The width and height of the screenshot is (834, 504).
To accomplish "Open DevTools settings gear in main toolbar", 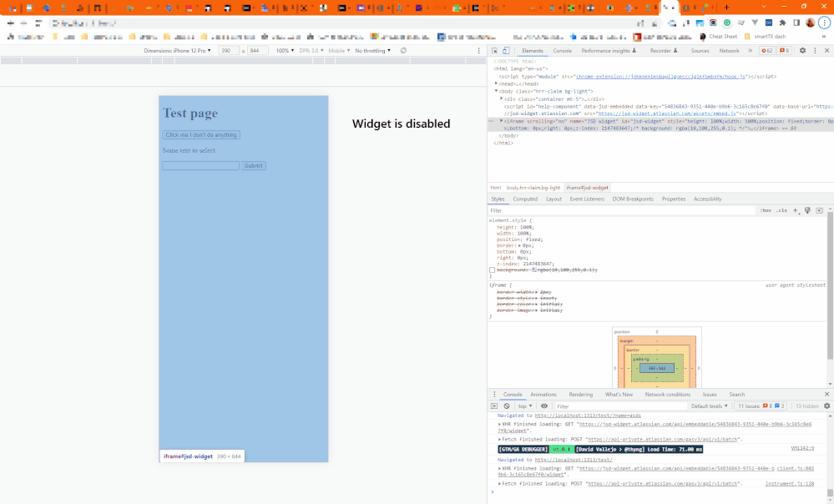I will [802, 51].
